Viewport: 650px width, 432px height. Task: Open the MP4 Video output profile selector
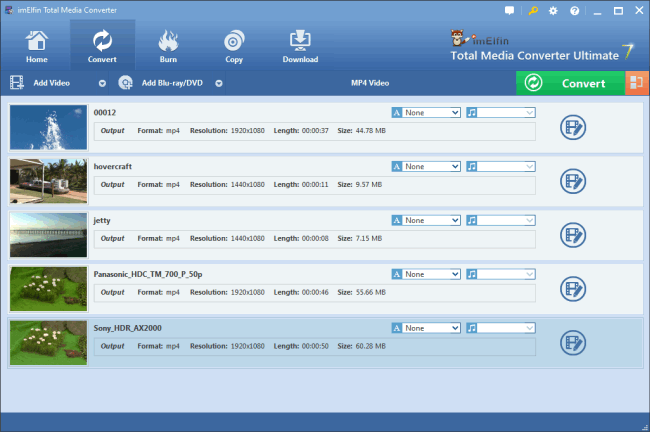coord(370,83)
